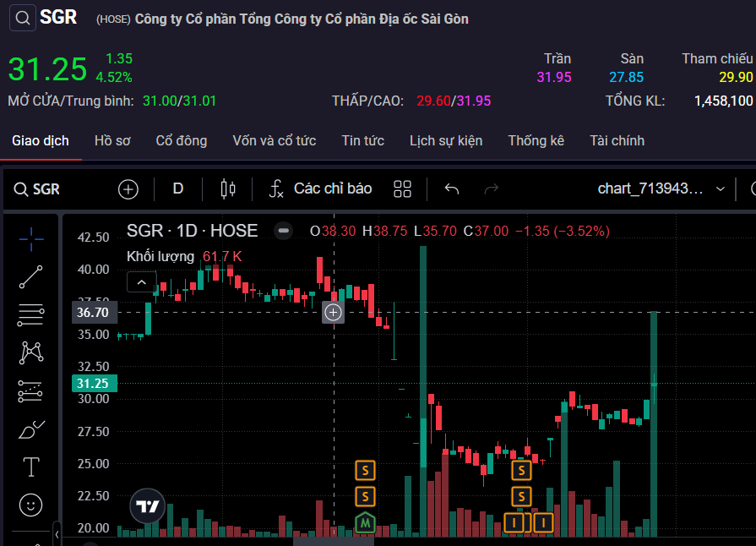Screen dimensions: 756x546
Task: Open the Tin tức tab
Action: (x=362, y=141)
